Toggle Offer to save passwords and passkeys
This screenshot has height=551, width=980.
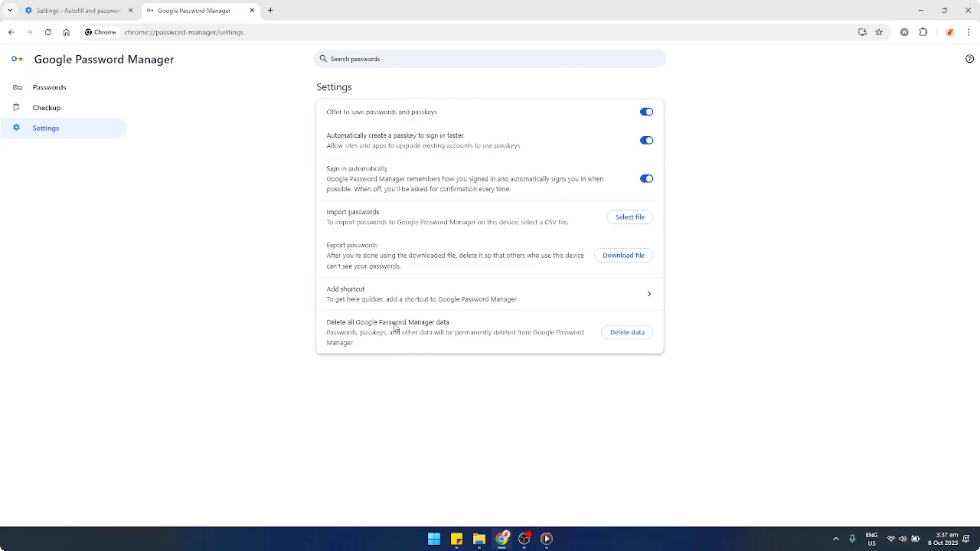[646, 112]
